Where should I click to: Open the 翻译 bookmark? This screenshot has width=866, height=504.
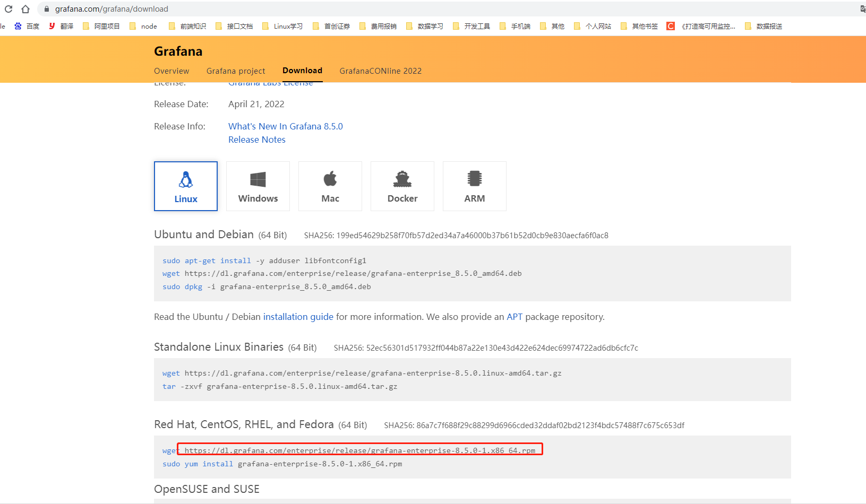pos(61,26)
